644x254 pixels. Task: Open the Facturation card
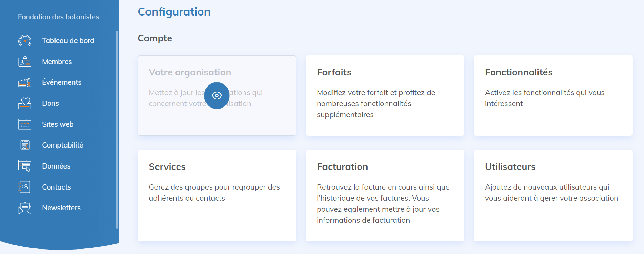coord(385,195)
